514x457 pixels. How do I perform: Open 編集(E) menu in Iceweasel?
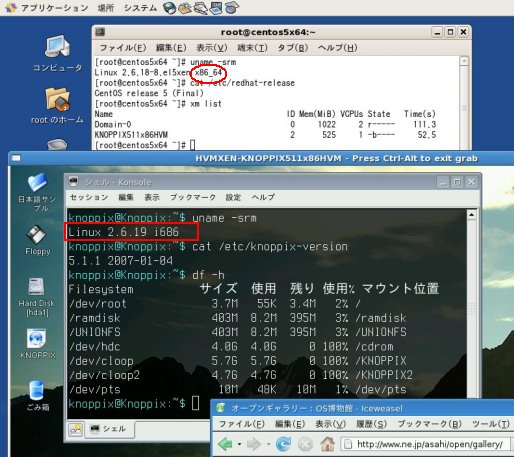(x=290, y=424)
